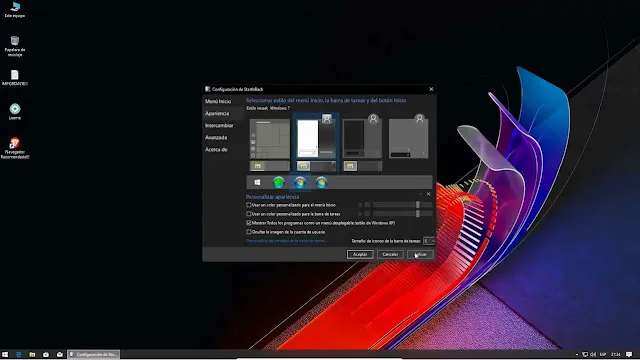Select the last blue Windows orb start button
The width and height of the screenshot is (640, 360).
click(321, 182)
